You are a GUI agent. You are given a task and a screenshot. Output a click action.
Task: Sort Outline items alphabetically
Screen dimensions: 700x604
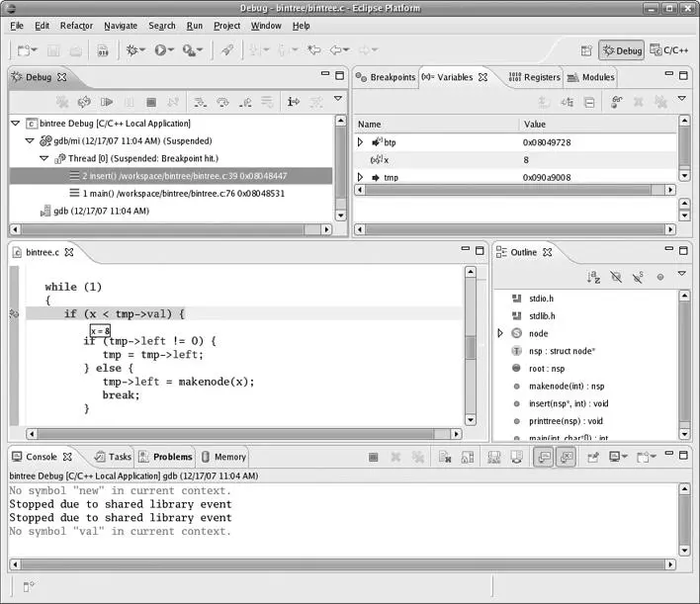coord(594,279)
